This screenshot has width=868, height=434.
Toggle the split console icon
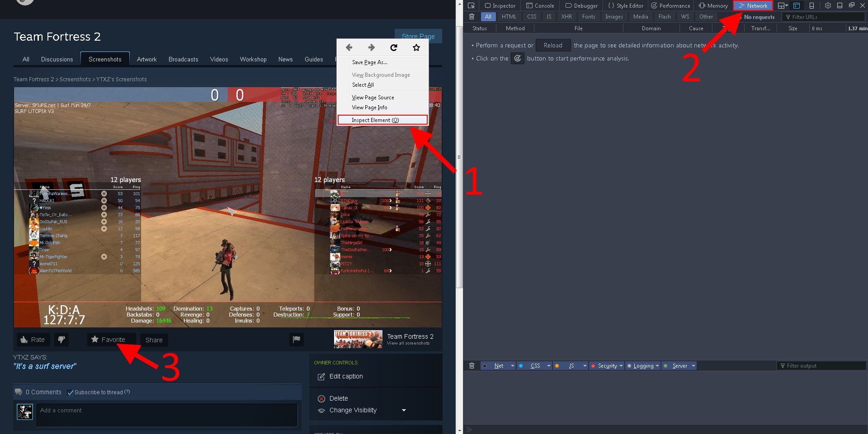(797, 5)
